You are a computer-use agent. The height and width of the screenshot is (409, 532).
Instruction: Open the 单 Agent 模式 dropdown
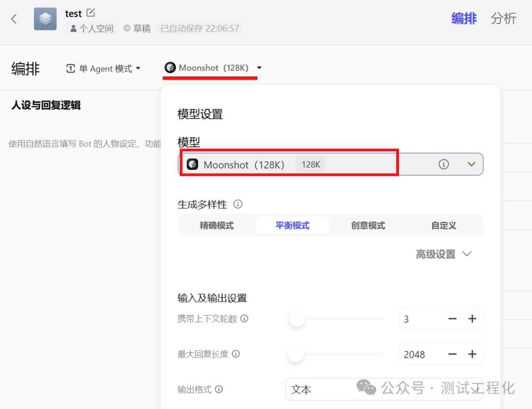(103, 68)
